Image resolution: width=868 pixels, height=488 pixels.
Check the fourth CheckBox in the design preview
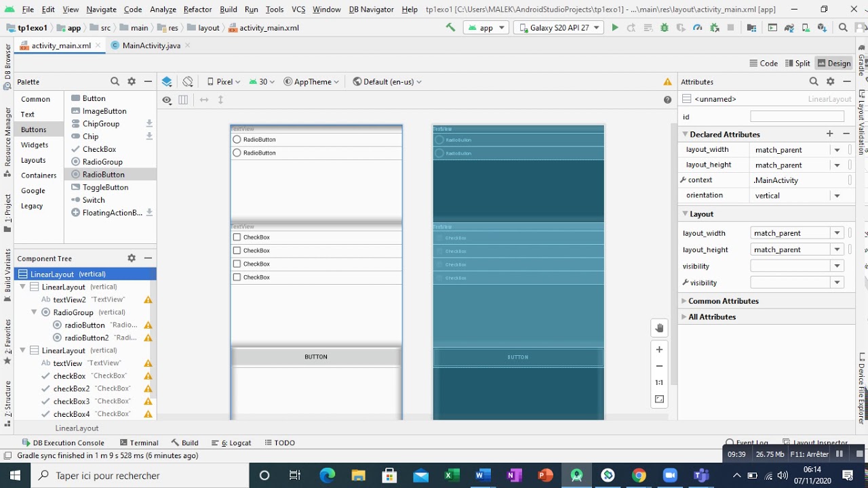click(317, 277)
